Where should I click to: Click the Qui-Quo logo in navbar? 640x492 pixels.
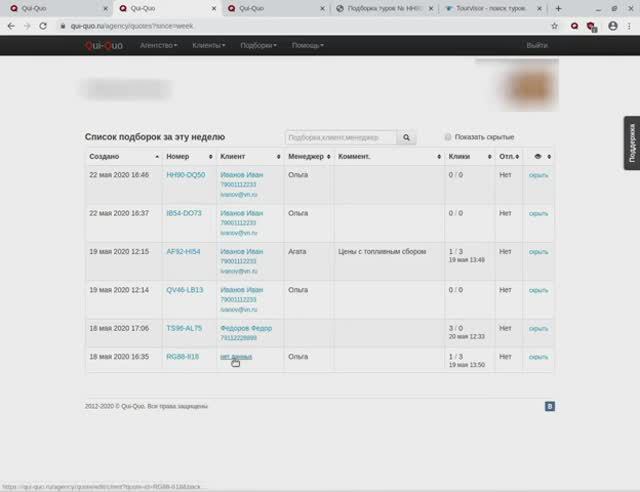coord(104,45)
